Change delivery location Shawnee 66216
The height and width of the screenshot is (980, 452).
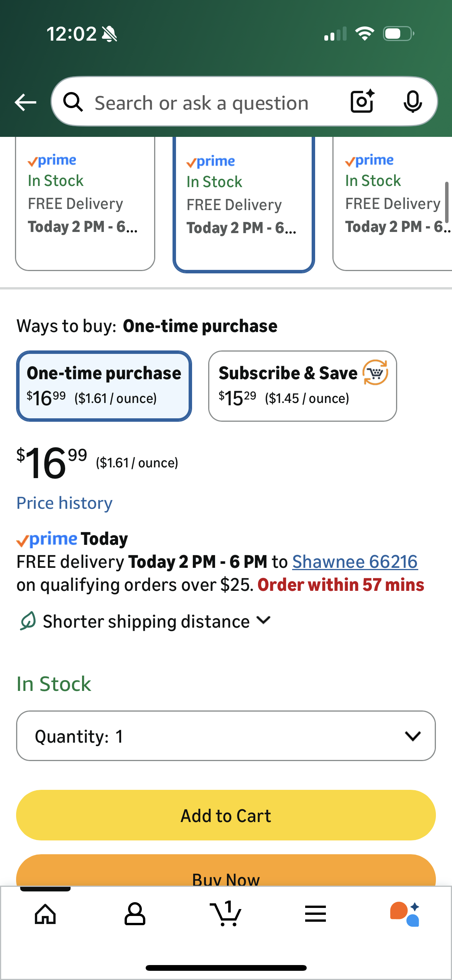355,562
